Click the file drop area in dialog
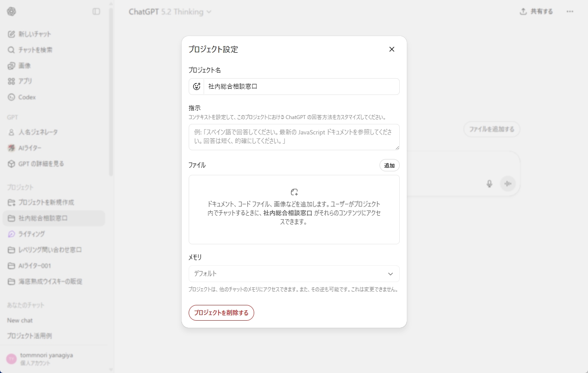This screenshot has width=588, height=373. (x=294, y=210)
